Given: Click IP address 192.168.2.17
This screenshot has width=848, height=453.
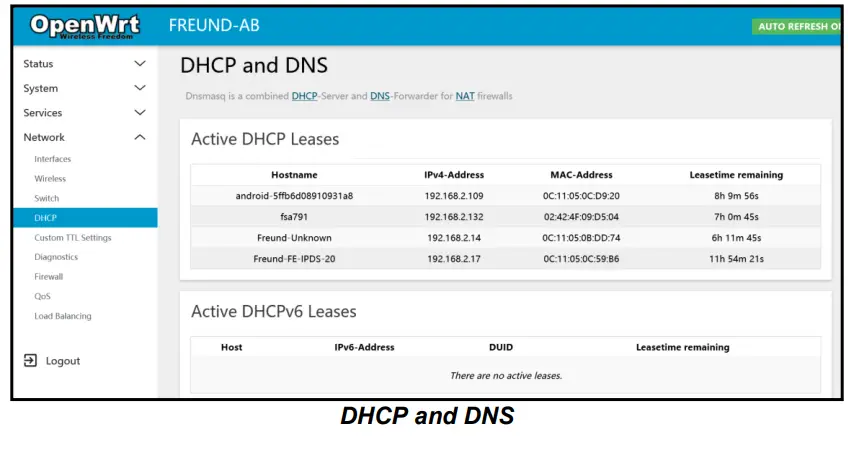Looking at the screenshot, I should point(454,259).
